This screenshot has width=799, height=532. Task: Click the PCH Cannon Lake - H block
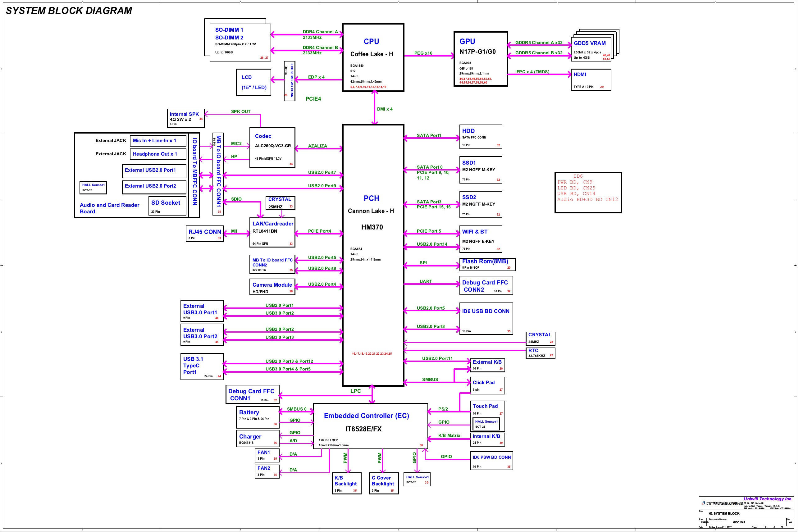373,255
